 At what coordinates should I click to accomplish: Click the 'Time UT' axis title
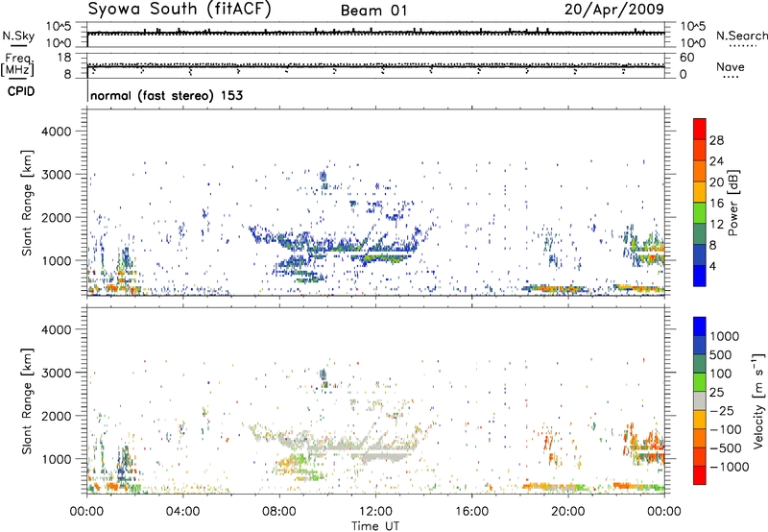[x=375, y=526]
